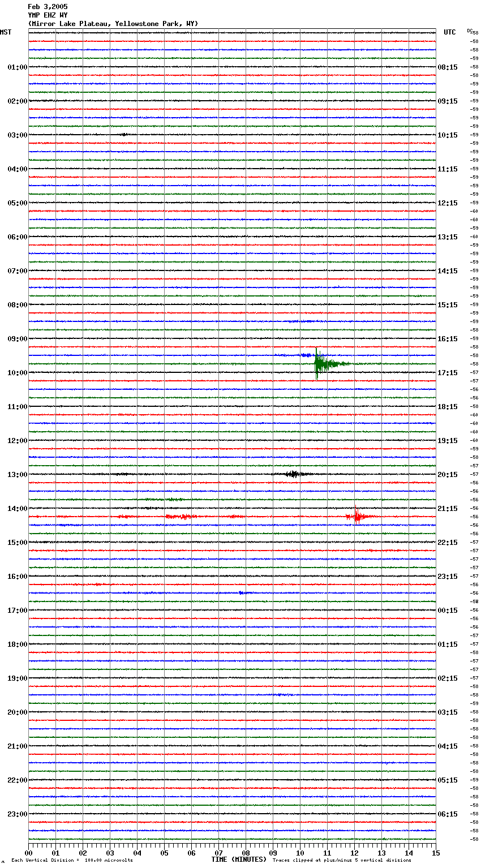Click the UTC time label '00:15'
This screenshot has width=481, height=868.
pyautogui.click(x=448, y=611)
